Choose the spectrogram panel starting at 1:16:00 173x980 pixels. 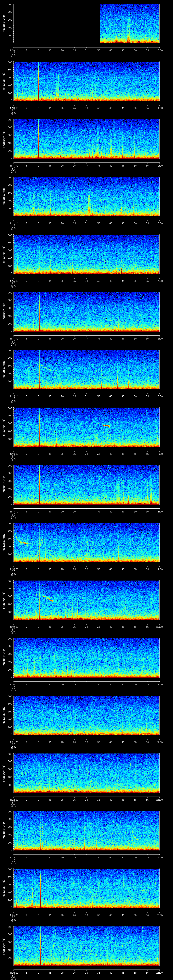pos(87,427)
